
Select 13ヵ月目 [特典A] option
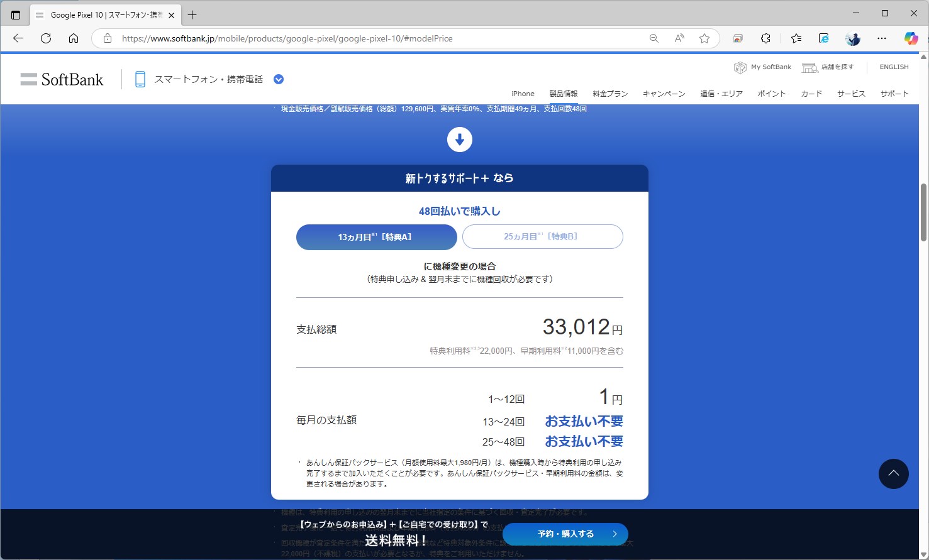pos(376,237)
